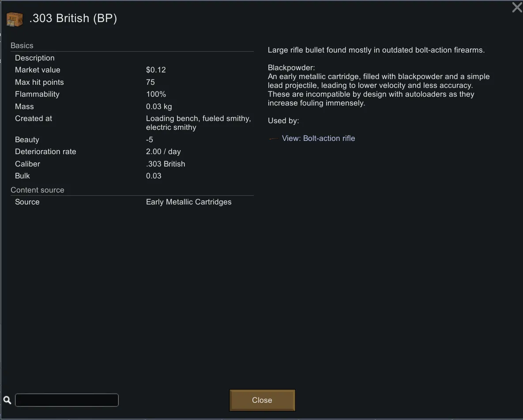523x420 pixels.
Task: Click the Content source section header
Action: (x=38, y=190)
